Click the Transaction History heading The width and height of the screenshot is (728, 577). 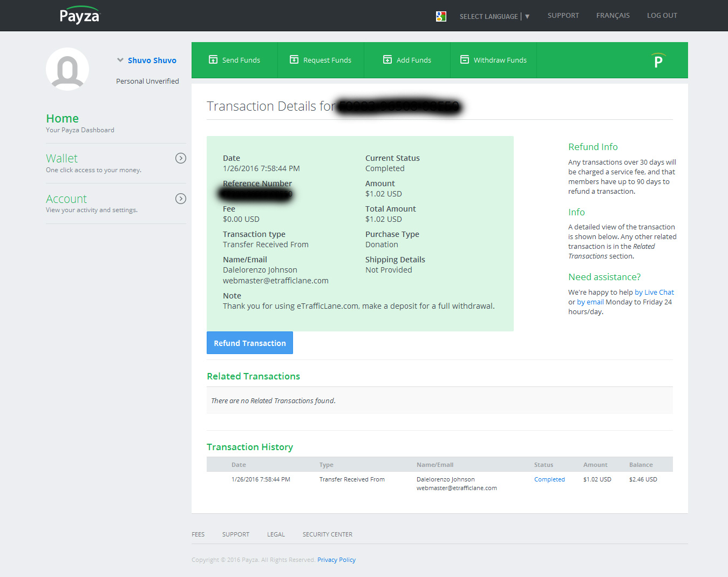pyautogui.click(x=250, y=447)
